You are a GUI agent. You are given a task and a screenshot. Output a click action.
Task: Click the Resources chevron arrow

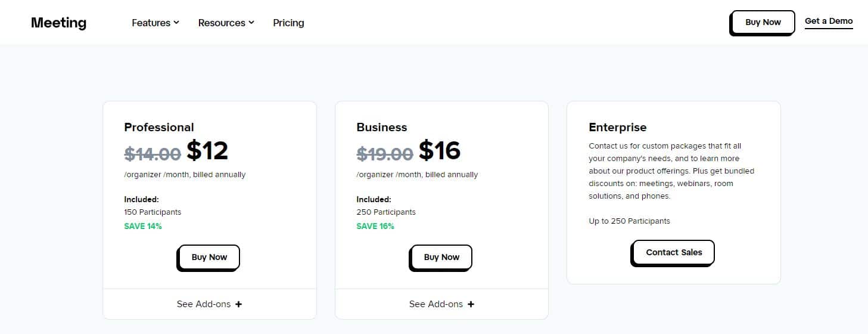pyautogui.click(x=251, y=23)
